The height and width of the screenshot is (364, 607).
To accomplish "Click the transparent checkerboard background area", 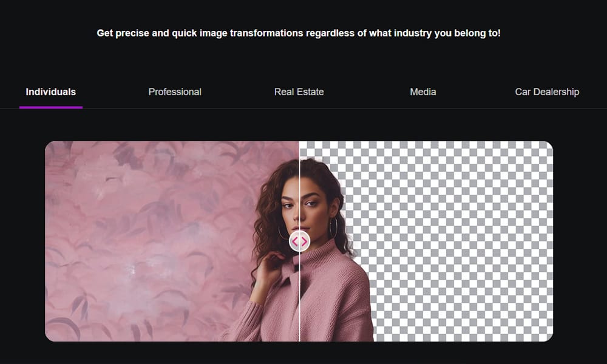I will 461,237.
